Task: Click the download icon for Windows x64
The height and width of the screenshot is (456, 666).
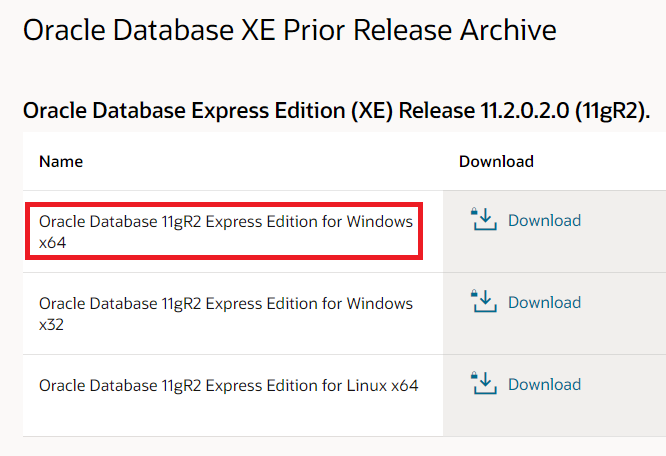Action: pyautogui.click(x=483, y=219)
